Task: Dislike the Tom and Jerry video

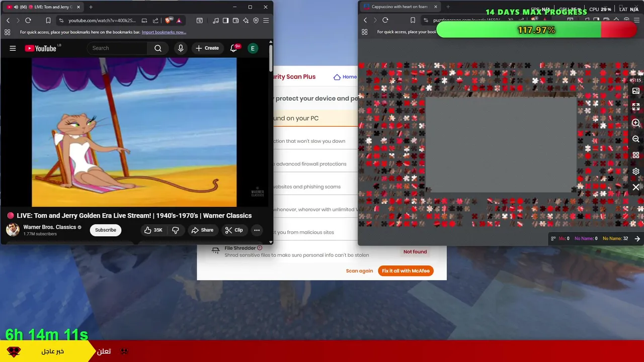Action: [176, 230]
